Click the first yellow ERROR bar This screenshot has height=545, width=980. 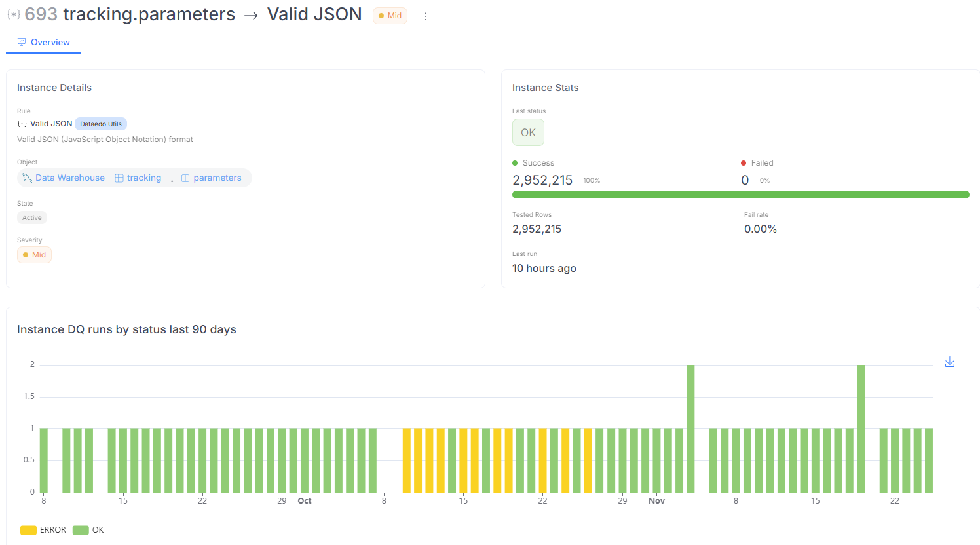(407, 460)
